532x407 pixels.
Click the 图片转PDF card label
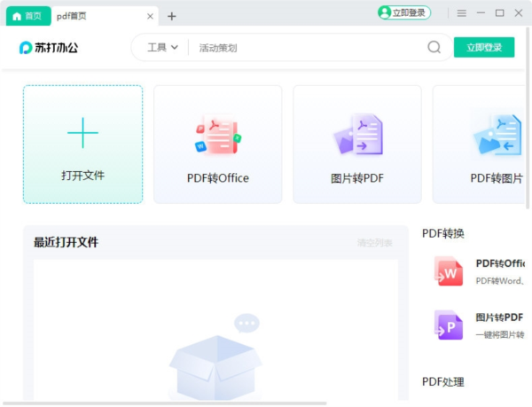(357, 178)
